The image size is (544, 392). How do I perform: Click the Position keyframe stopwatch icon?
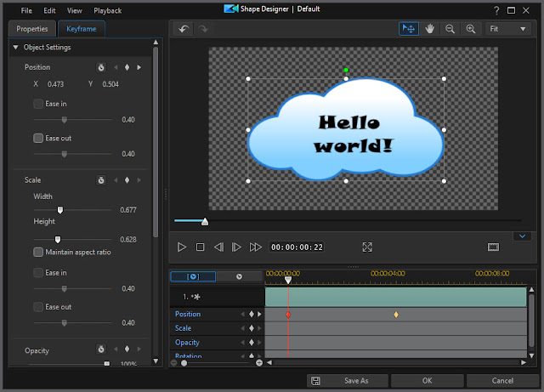pyautogui.click(x=101, y=67)
